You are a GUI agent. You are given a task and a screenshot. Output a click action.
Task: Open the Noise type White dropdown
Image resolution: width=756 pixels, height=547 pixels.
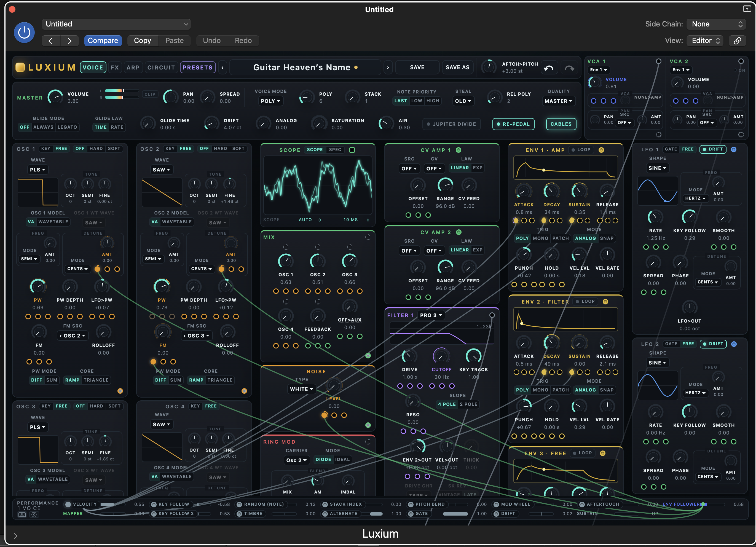(301, 389)
